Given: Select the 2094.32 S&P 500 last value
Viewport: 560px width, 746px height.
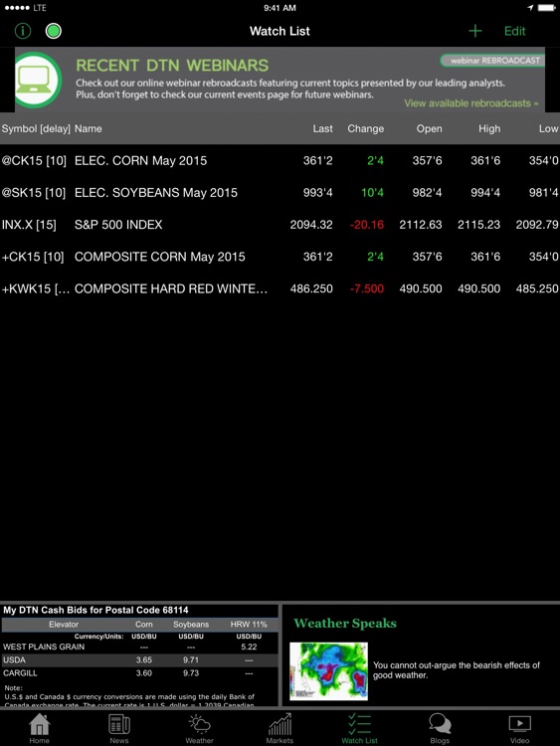Looking at the screenshot, I should point(311,224).
